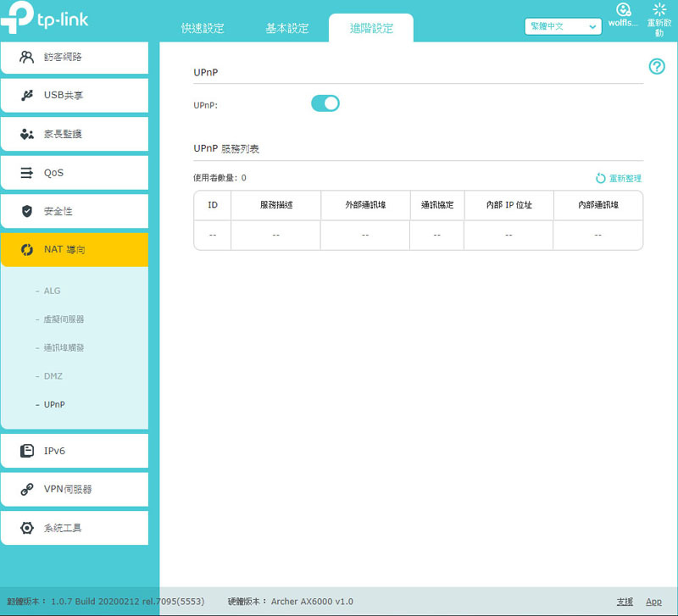
Task: Click the wolfls account avatar icon
Action: 623,9
